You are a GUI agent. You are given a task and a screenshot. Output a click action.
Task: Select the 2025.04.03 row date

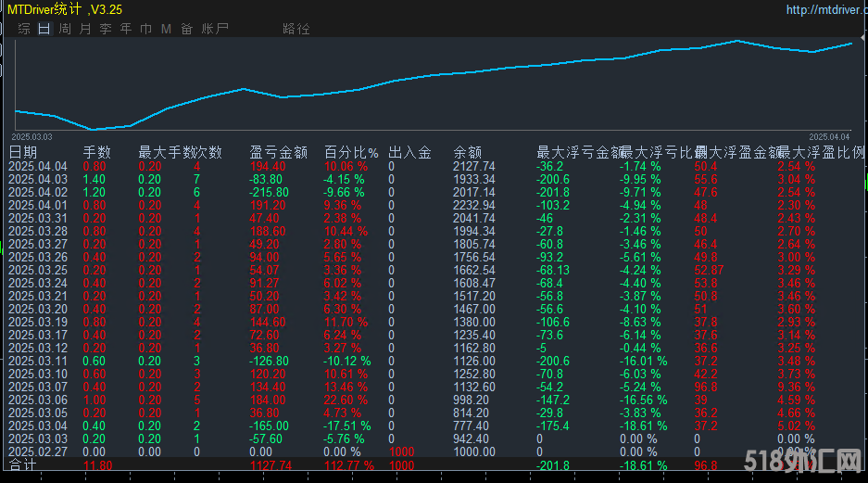[x=38, y=180]
